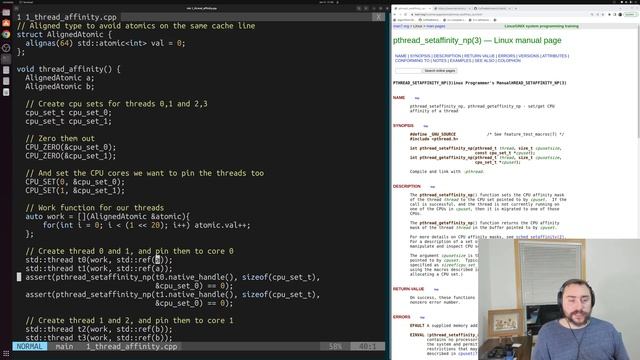Viewport: 640px width, 360px height.
Task: Go back in the browser
Action: click(395, 14)
